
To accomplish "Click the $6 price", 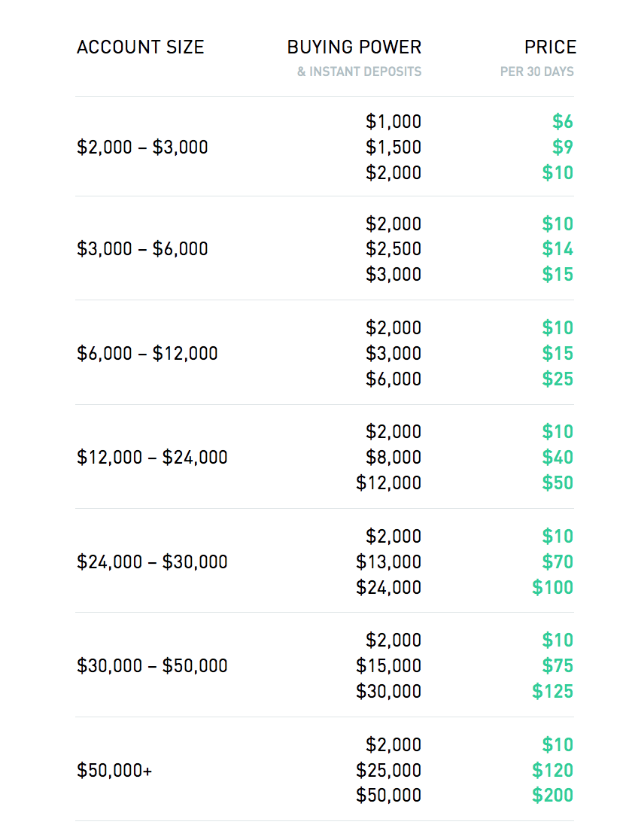I will click(x=562, y=121).
